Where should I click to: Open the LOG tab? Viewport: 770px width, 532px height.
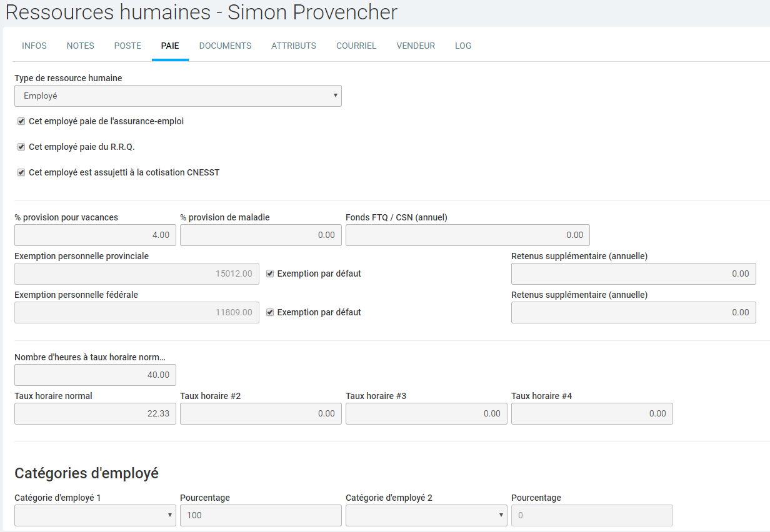pyautogui.click(x=463, y=46)
